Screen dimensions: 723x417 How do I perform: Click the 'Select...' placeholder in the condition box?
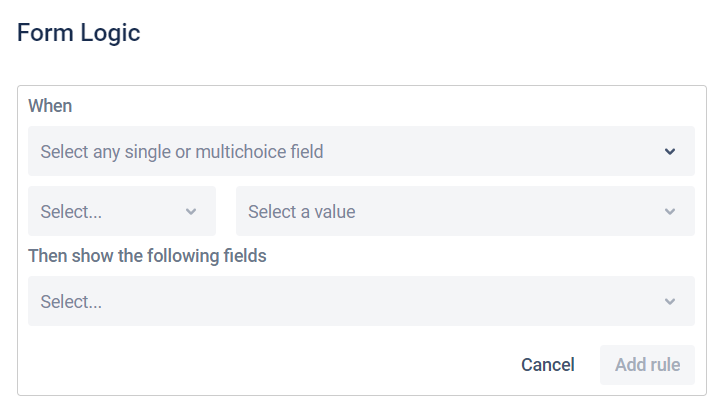[71, 212]
